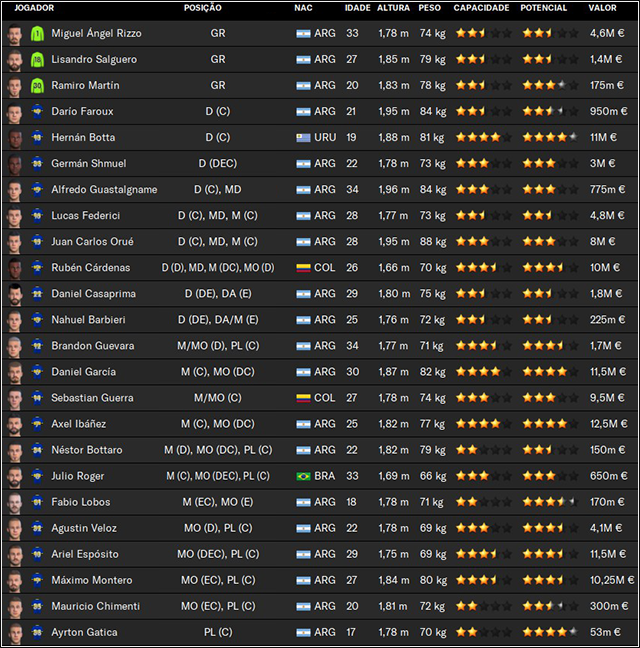Click Nahuel Barbieri's blue shirt icon

[37, 320]
